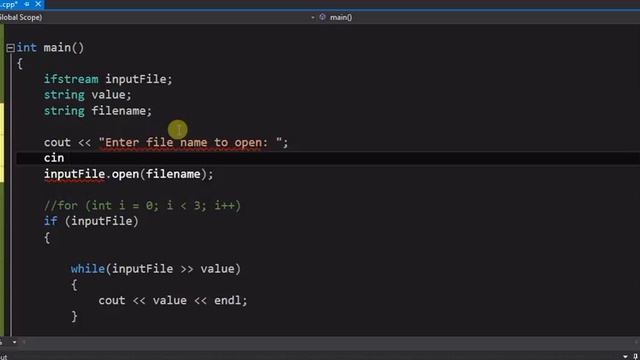Click 'int' keyword before main()
The height and width of the screenshot is (360, 640).
(27, 47)
